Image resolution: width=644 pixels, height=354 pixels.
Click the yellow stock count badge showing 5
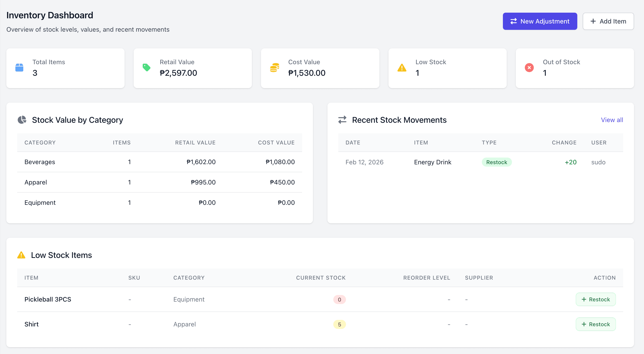tap(339, 324)
